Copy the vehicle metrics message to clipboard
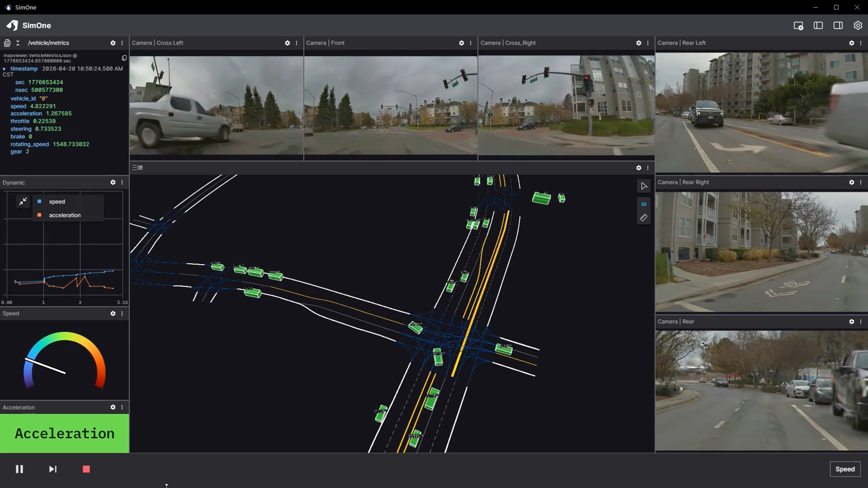 point(124,58)
